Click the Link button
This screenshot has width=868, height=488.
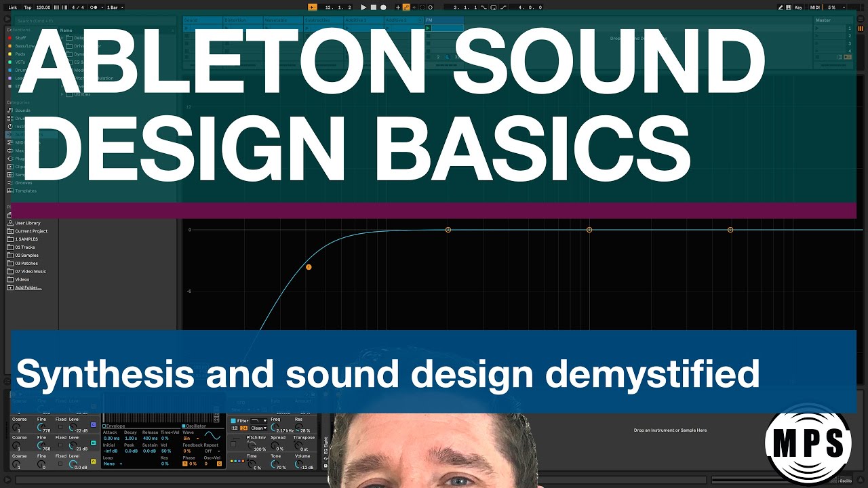tap(13, 7)
